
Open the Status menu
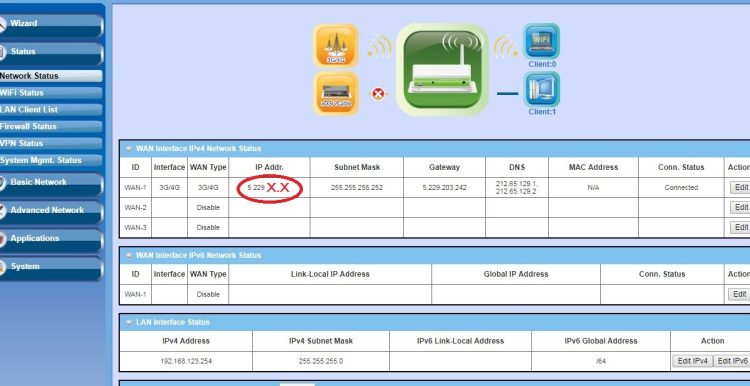51,54
